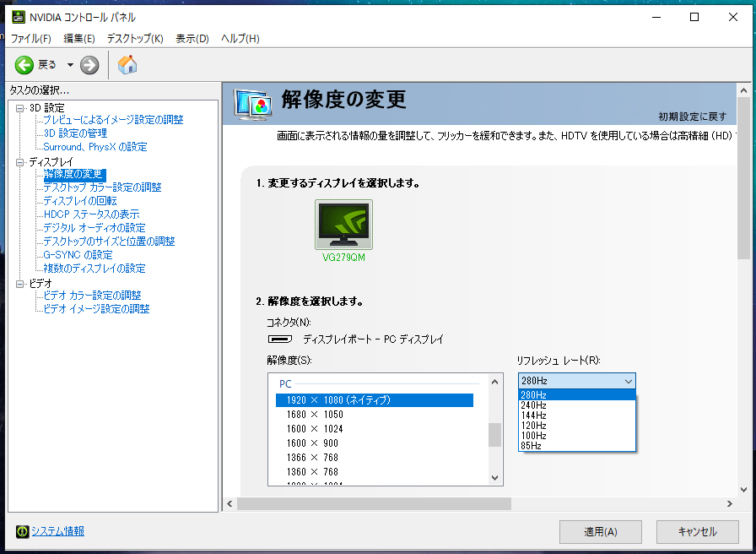Screen dimensions: 756x554
Task: Click the resolution change header icon
Action: click(x=252, y=104)
